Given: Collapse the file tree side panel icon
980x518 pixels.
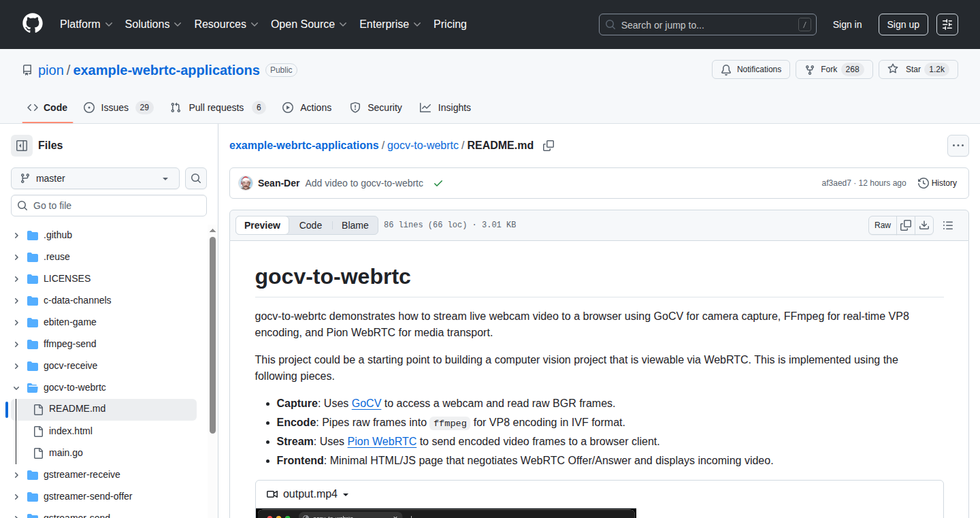Looking at the screenshot, I should point(22,145).
